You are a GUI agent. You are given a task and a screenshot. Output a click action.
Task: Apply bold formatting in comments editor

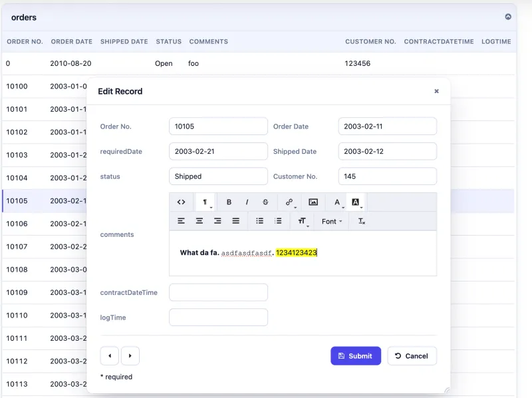(x=229, y=202)
